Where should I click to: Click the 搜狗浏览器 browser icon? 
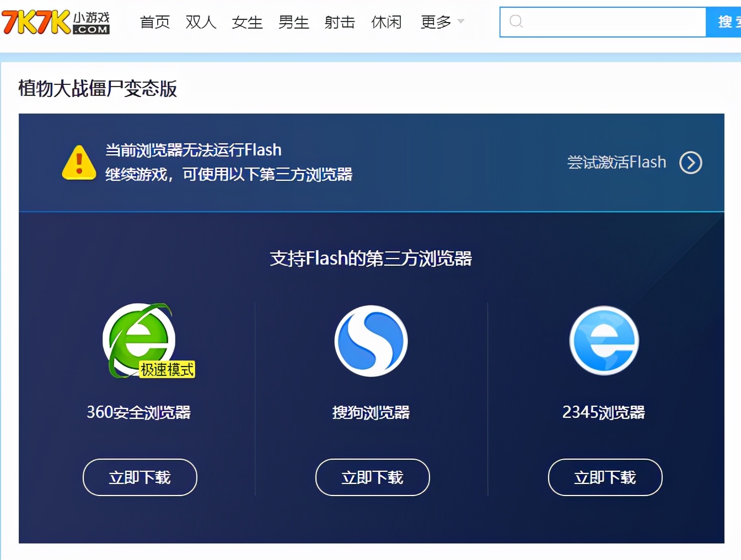370,341
